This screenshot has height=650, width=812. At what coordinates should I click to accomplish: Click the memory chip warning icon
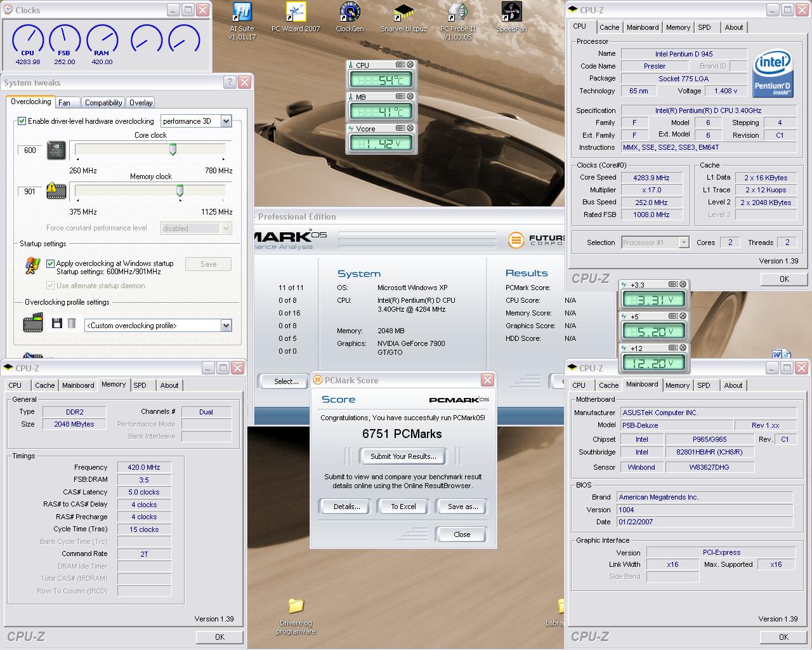[56, 191]
